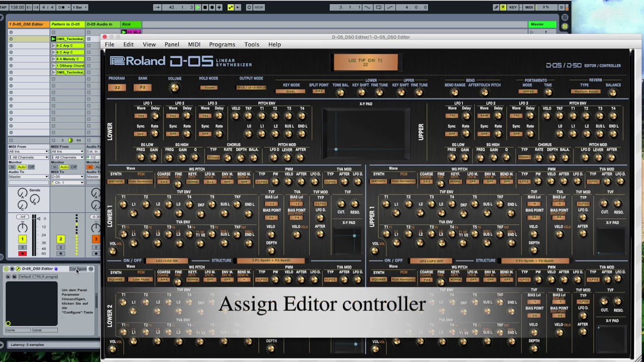Adjust the VOLUME knob on the D-05 panel
Image resolution: width=644 pixels, height=362 pixels.
tap(175, 87)
